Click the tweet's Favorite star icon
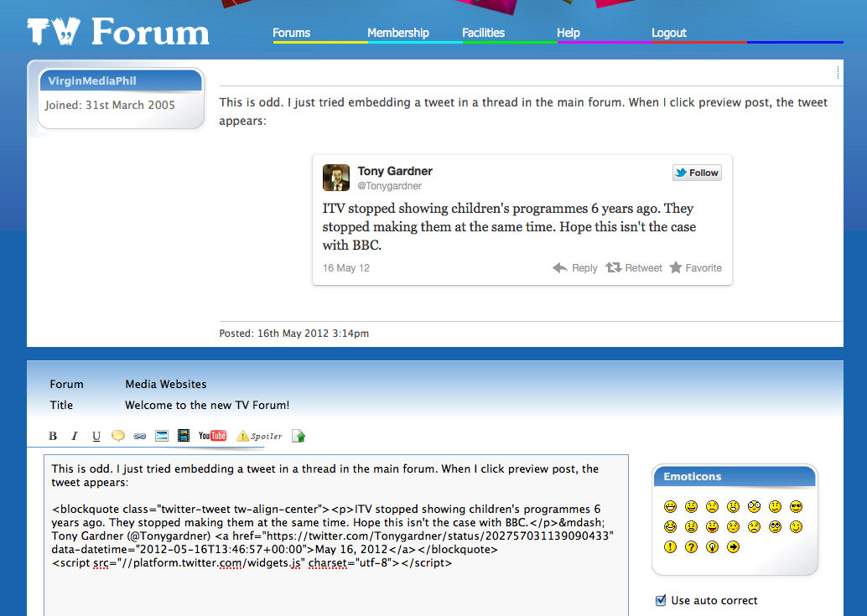 point(676,268)
